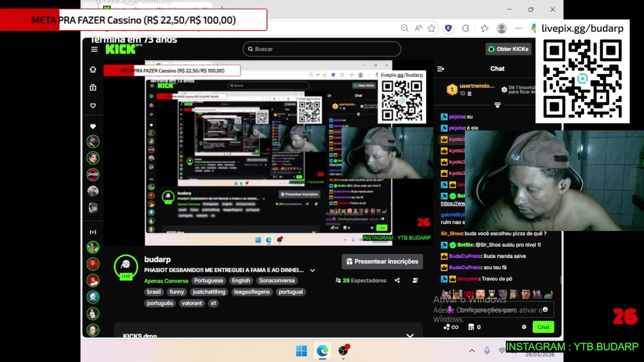This screenshot has height=362, width=644.
Task: Select the leageoflegens tag
Action: click(252, 292)
